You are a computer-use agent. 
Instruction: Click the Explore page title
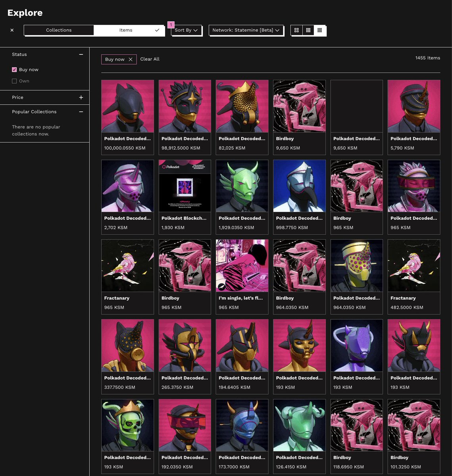pyautogui.click(x=25, y=13)
